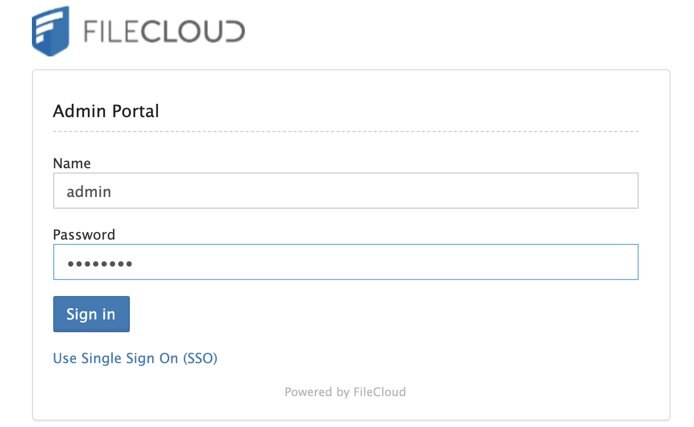Place cursor in empty part of Password field
This screenshot has width=694, height=427.
(400, 263)
